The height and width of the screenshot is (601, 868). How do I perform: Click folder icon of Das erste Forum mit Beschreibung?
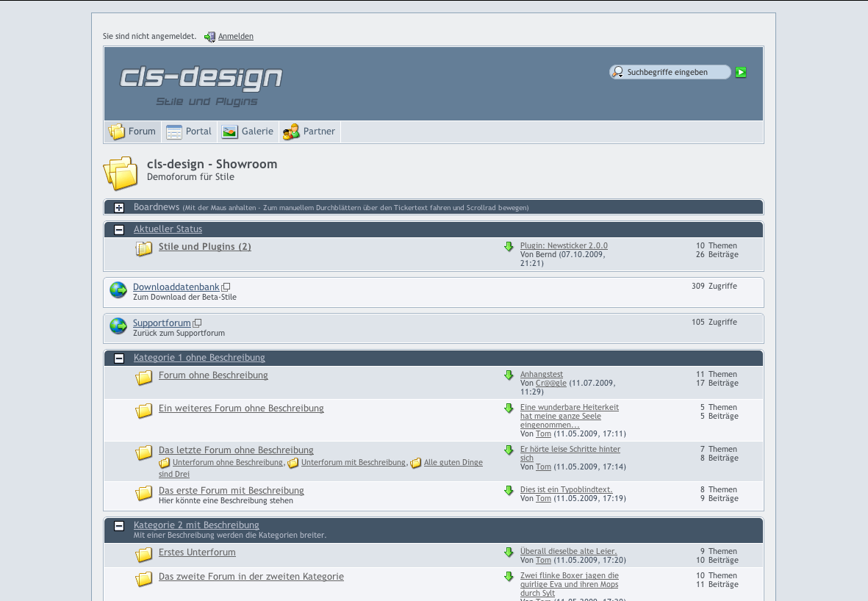[144, 494]
